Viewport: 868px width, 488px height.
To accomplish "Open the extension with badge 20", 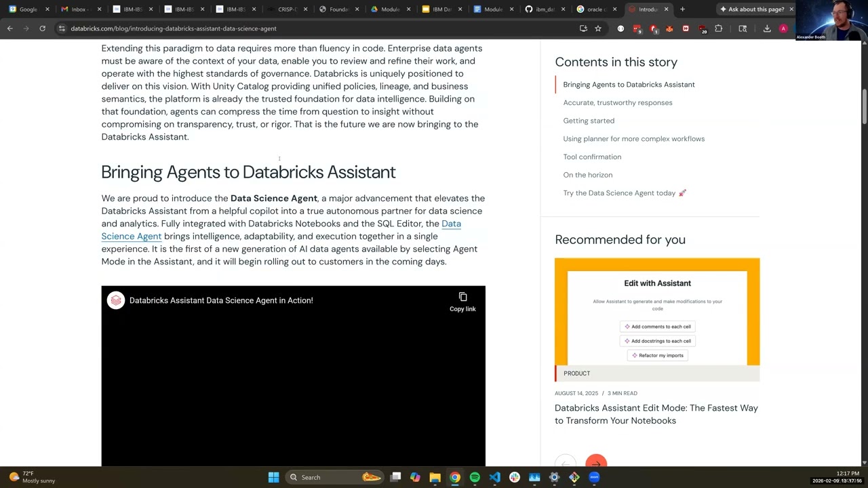I will tap(702, 28).
